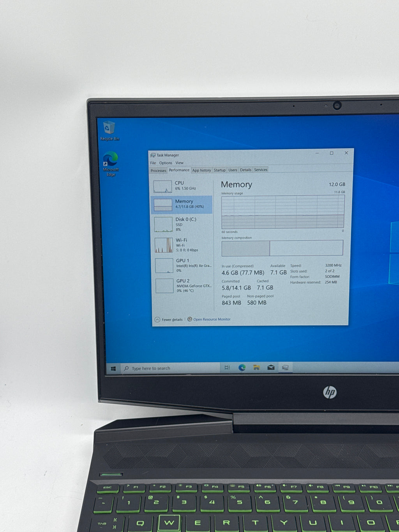
Task: Click the Memory heading text
Action: [x=237, y=184]
